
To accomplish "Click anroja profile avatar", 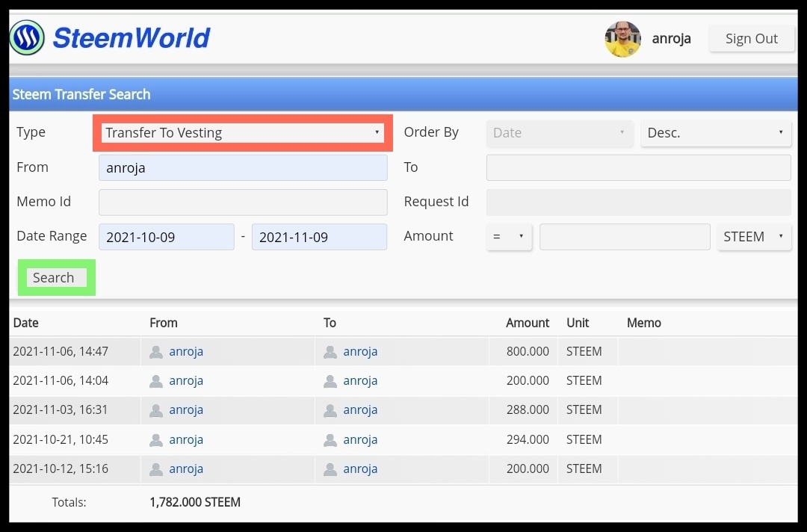I will pos(622,39).
